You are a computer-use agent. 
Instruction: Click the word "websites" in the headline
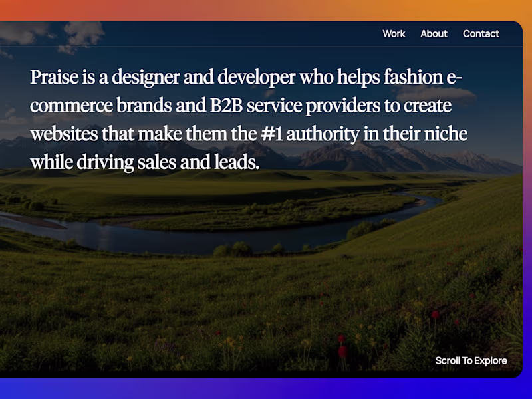point(64,134)
